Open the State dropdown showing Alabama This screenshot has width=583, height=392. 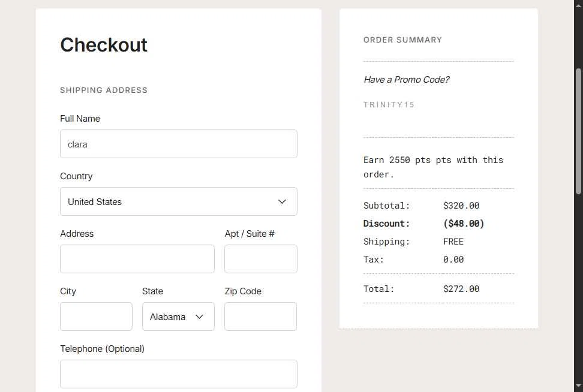[x=179, y=316]
